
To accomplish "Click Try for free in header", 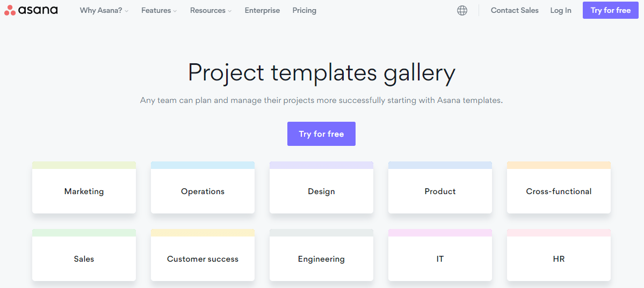I will [x=611, y=10].
